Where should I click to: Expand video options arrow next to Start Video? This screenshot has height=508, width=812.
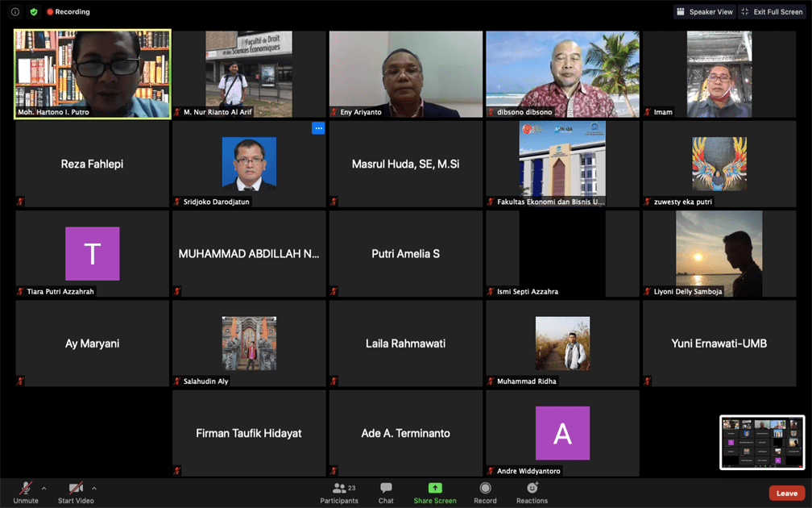94,488
